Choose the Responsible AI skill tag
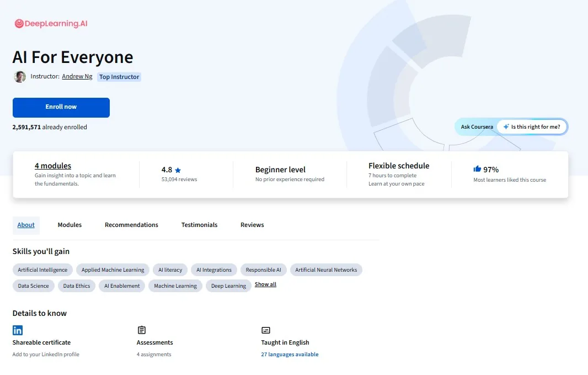Image resolution: width=588 pixels, height=375 pixels. (x=263, y=270)
